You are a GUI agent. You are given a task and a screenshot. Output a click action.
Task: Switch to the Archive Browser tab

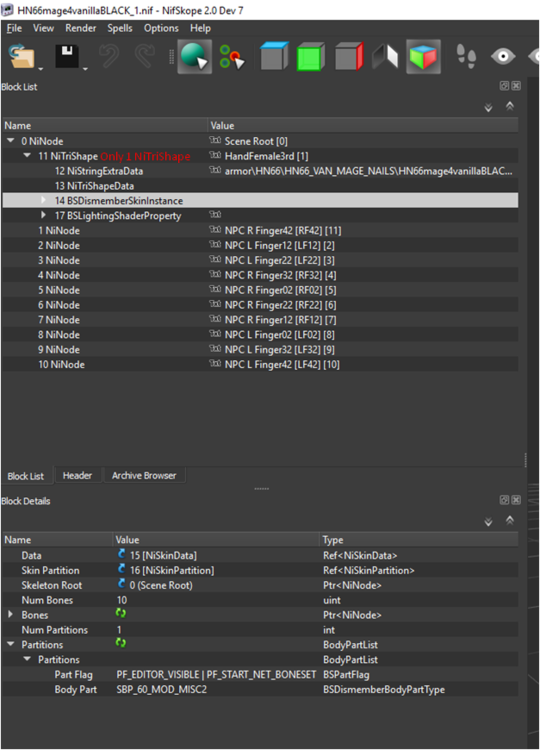coord(144,475)
